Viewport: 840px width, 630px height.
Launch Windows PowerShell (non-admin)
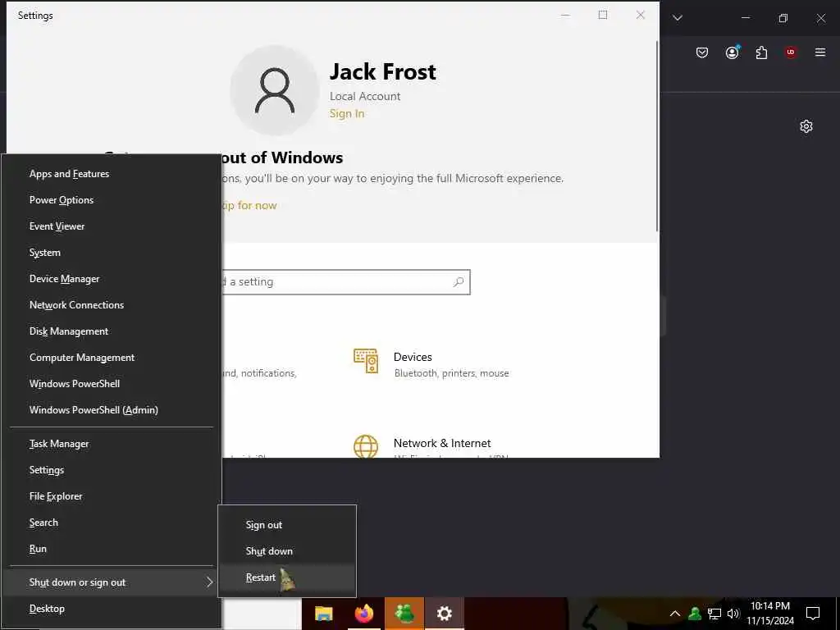pos(112,384)
